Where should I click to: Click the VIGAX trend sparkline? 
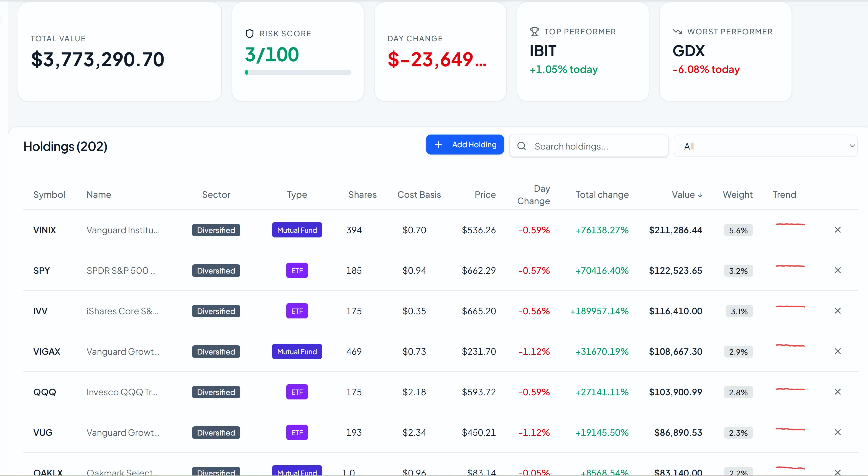(x=790, y=345)
